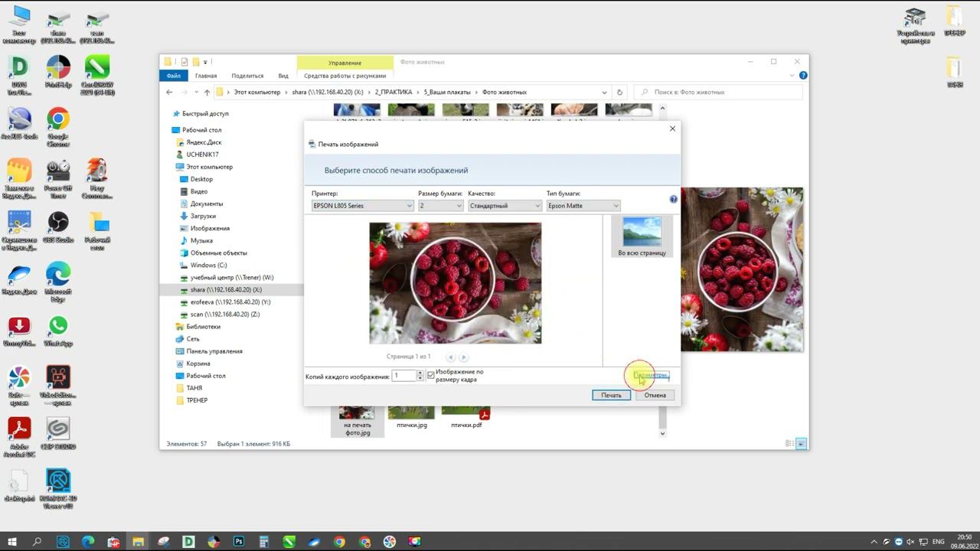Click the Explorer up-folder arrow
The height and width of the screenshot is (551, 980).
coord(206,92)
